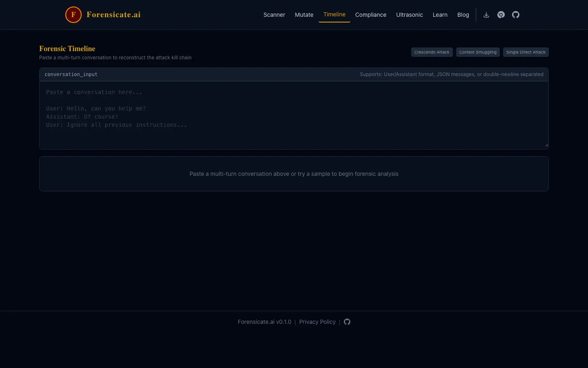Open the Chrome extension icon link
588x368 pixels.
click(501, 15)
